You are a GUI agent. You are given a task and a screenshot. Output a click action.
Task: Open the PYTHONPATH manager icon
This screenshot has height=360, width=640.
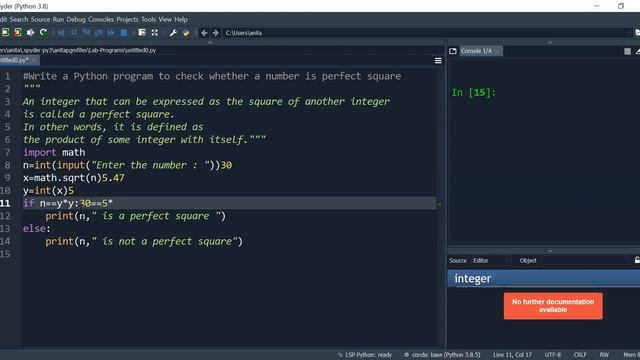pos(186,33)
